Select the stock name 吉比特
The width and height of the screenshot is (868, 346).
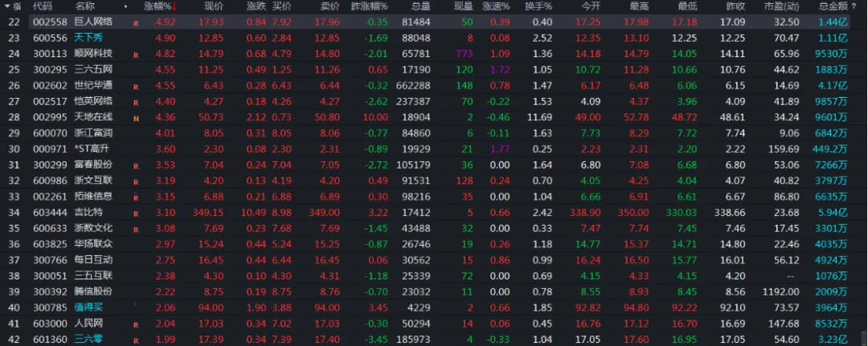pyautogui.click(x=89, y=212)
